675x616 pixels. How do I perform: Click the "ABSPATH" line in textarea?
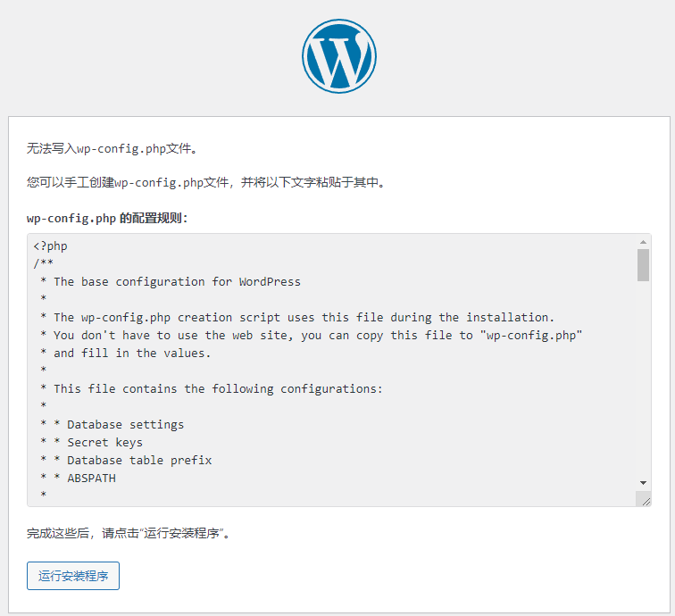91,478
